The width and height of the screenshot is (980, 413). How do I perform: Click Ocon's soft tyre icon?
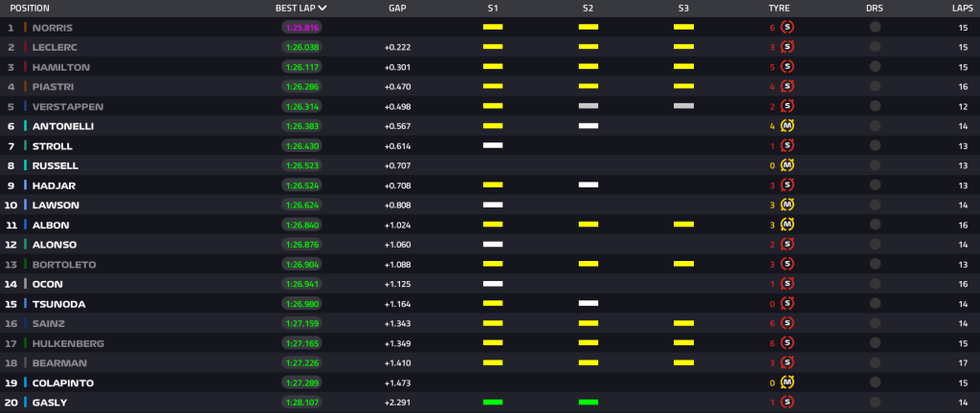tap(788, 284)
